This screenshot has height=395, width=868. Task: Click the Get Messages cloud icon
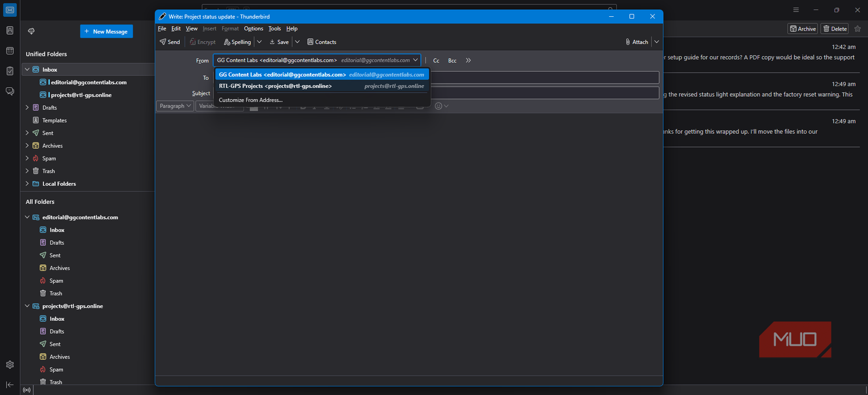(31, 31)
